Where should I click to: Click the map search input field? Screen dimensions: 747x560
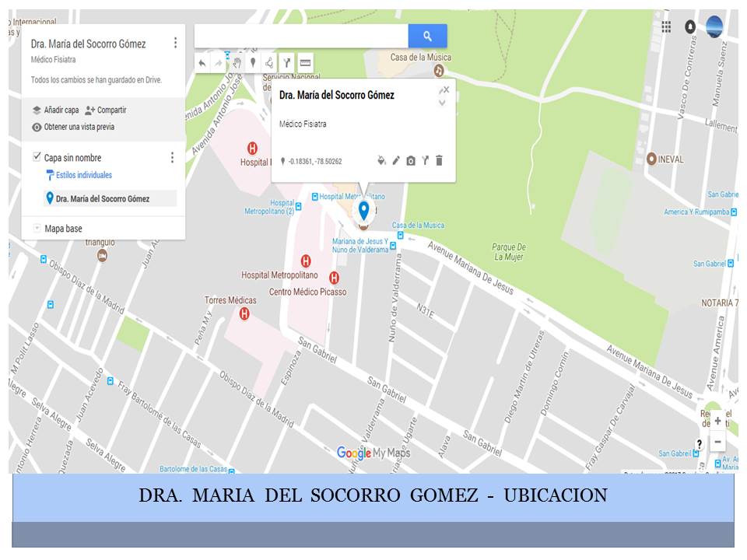(300, 36)
